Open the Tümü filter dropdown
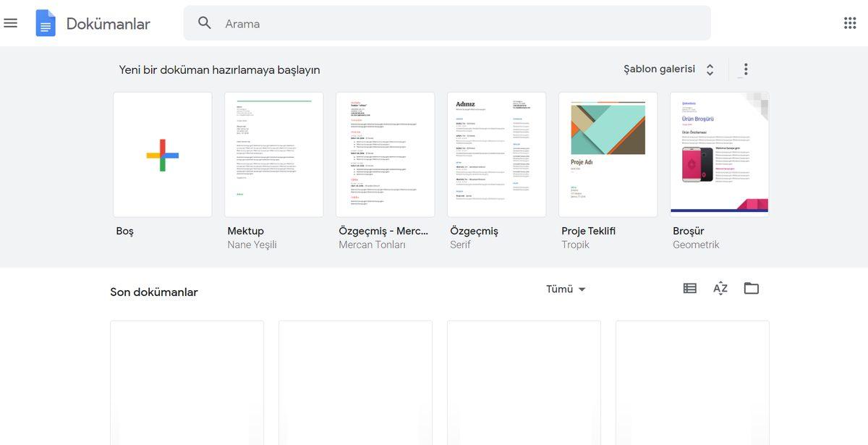The image size is (868, 445). coord(566,287)
